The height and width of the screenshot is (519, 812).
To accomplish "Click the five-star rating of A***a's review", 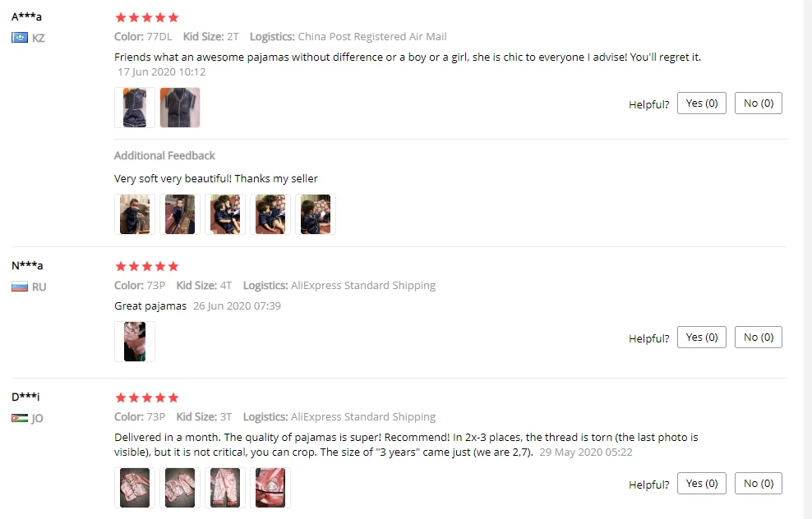I will (x=147, y=17).
